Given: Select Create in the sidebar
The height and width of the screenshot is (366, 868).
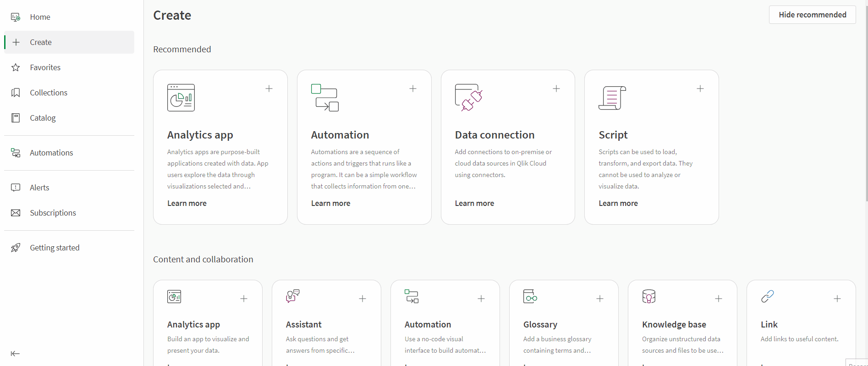Looking at the screenshot, I should [x=69, y=42].
